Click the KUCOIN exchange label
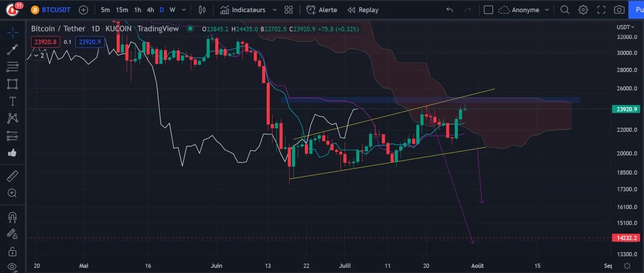The width and height of the screenshot is (644, 273). (118, 29)
